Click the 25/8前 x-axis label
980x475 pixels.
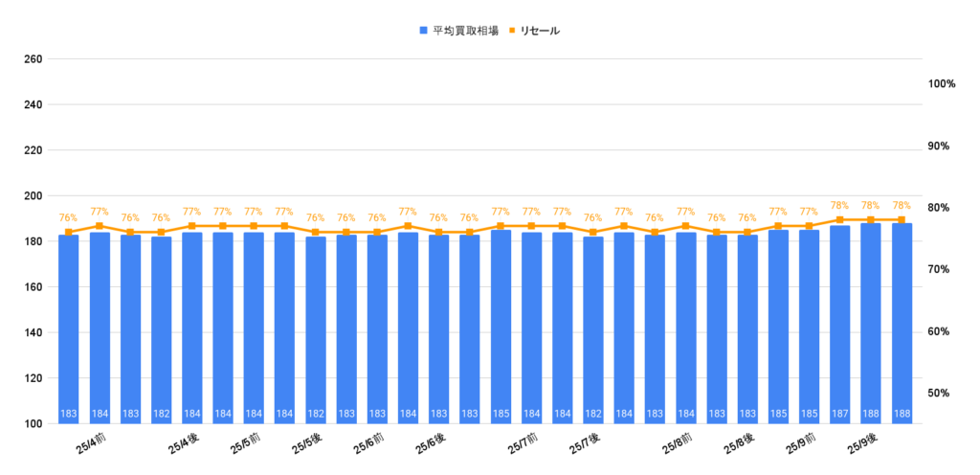pos(677,446)
